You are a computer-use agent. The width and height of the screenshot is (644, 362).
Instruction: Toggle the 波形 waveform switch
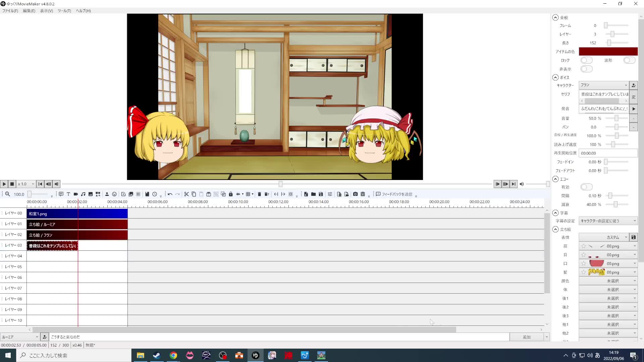(x=629, y=60)
